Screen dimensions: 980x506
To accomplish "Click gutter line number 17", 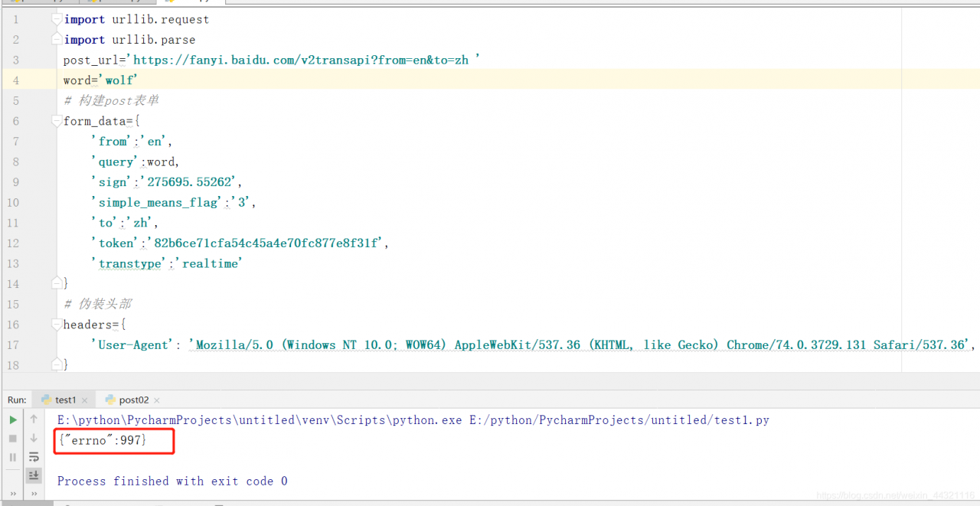I will pyautogui.click(x=13, y=344).
